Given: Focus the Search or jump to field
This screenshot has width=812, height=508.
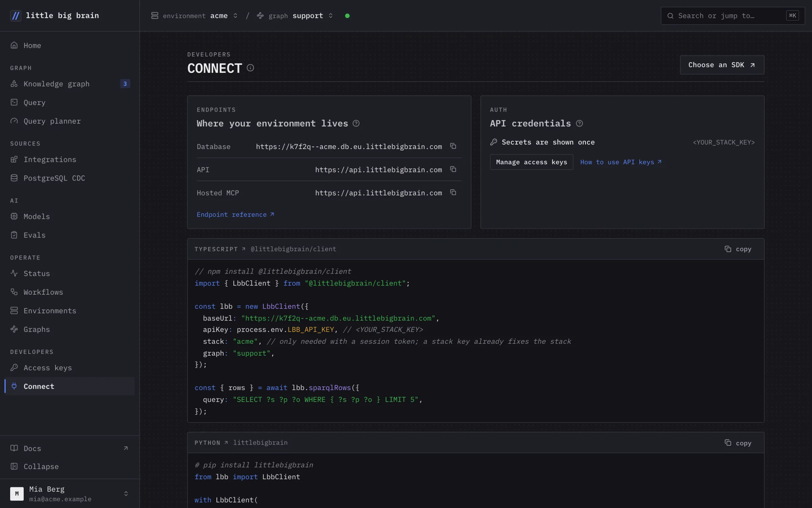Looking at the screenshot, I should pos(732,16).
